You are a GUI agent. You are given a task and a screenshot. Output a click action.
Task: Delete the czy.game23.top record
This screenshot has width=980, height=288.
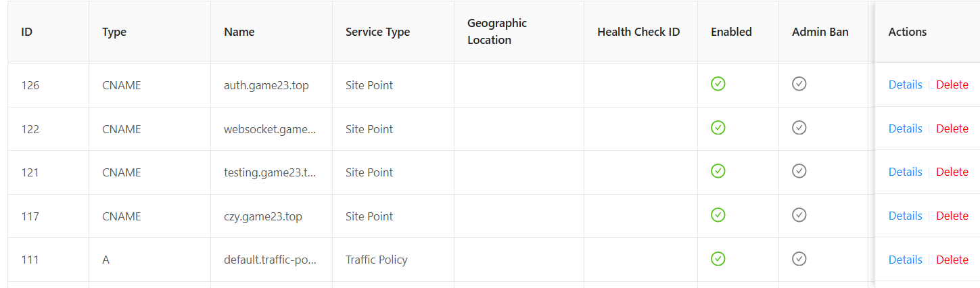(952, 216)
